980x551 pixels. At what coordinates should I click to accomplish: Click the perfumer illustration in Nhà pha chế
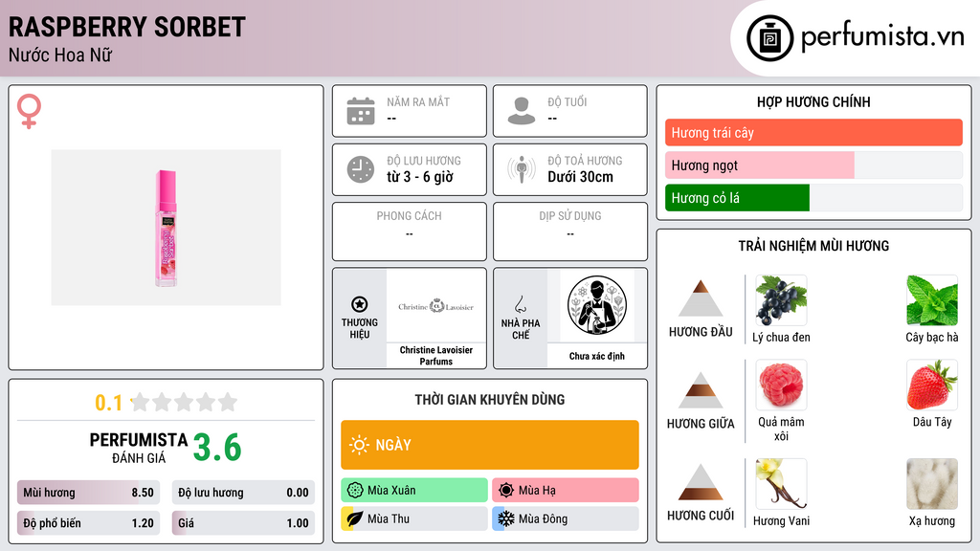(x=597, y=305)
